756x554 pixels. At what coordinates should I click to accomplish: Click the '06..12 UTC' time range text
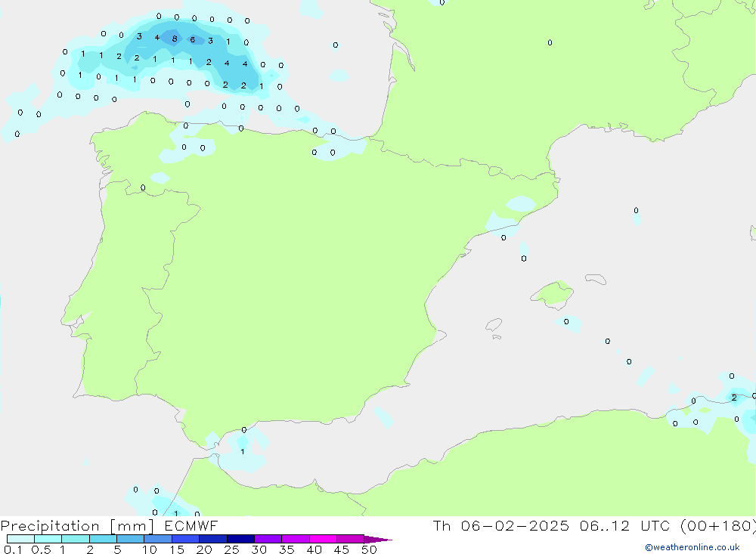627,525
